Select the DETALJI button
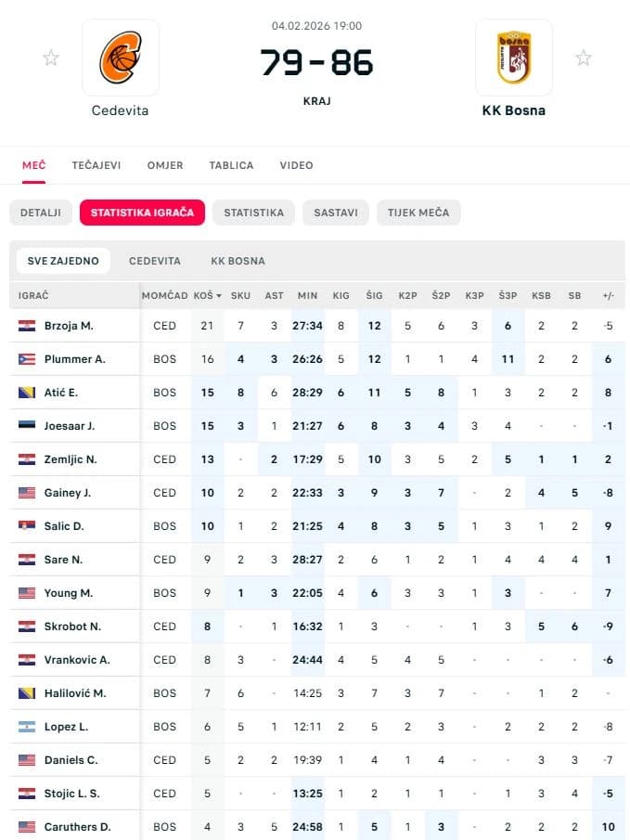The image size is (630, 840). tap(41, 213)
